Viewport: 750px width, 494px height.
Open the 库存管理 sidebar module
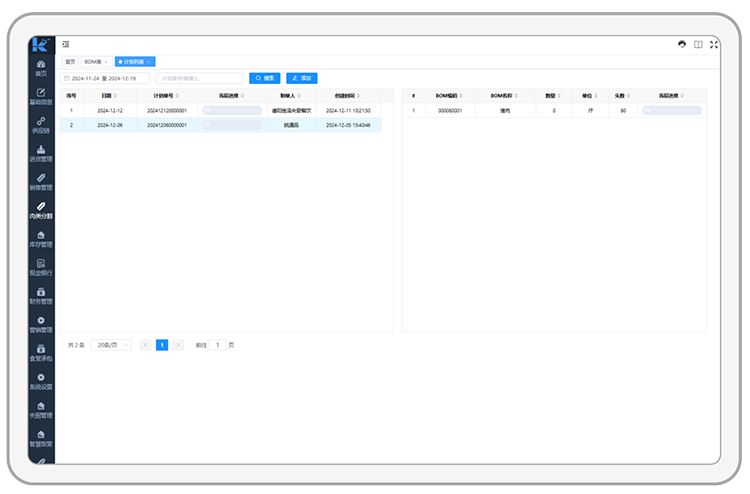click(x=41, y=239)
